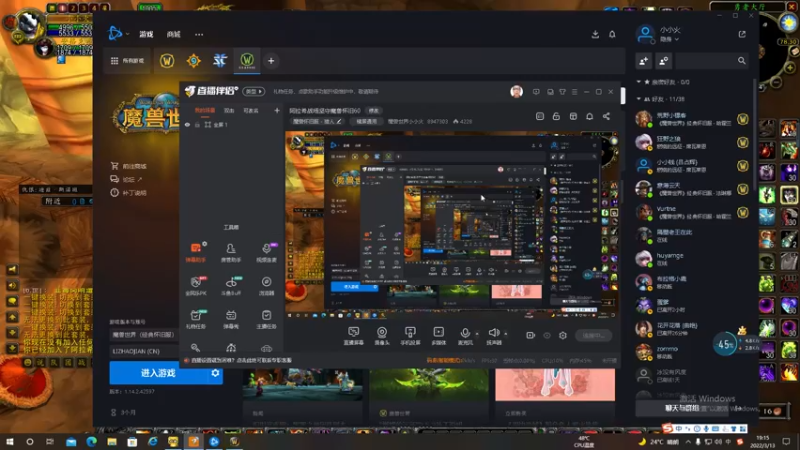
Task: Toggle recording button in streaming toolbar
Action: pyautogui.click(x=530, y=336)
